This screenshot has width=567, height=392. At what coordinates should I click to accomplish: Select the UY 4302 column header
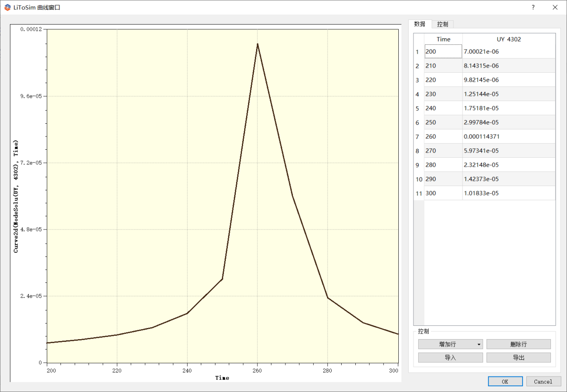tap(508, 39)
